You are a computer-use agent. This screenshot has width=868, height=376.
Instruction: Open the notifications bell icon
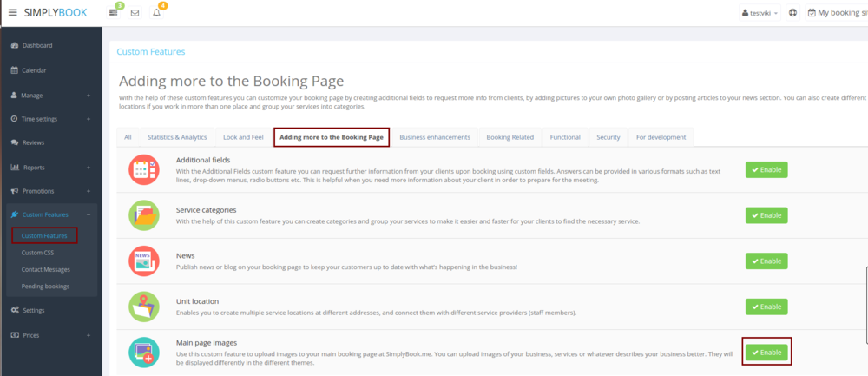pyautogui.click(x=157, y=13)
